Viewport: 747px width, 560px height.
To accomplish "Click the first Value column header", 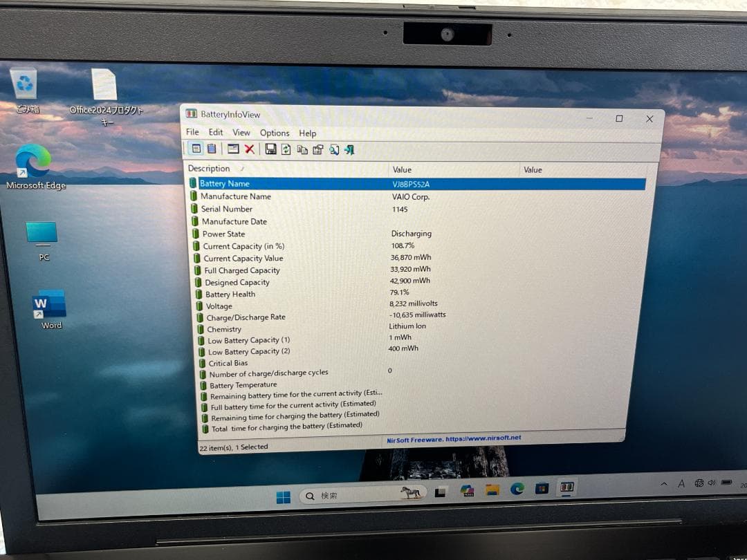I will pyautogui.click(x=400, y=169).
